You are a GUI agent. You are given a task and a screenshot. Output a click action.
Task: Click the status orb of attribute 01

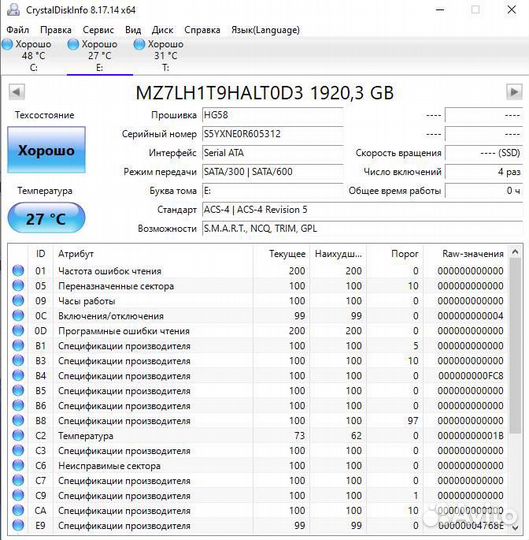point(18,271)
